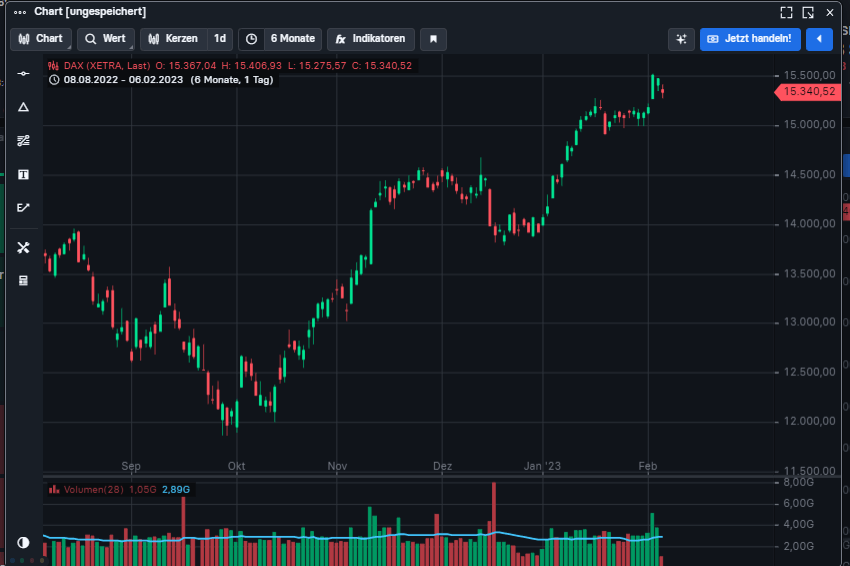850x566 pixels.
Task: Click the Feb time axis label
Action: point(648,466)
